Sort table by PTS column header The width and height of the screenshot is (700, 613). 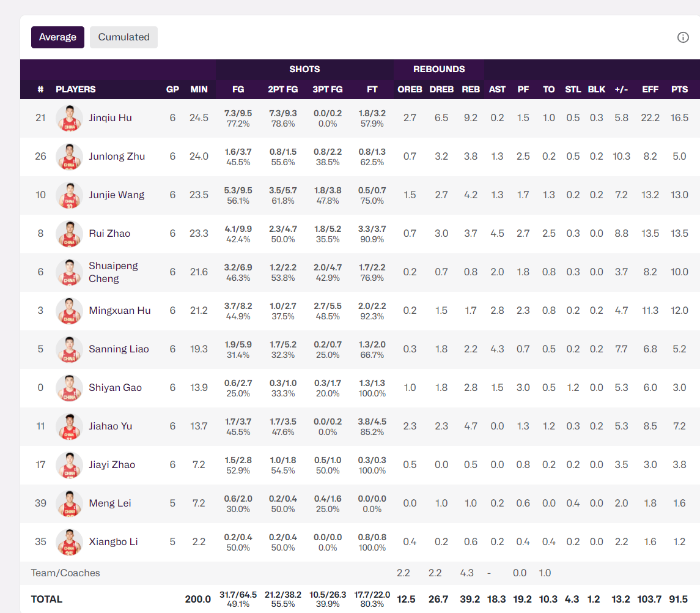pos(679,89)
